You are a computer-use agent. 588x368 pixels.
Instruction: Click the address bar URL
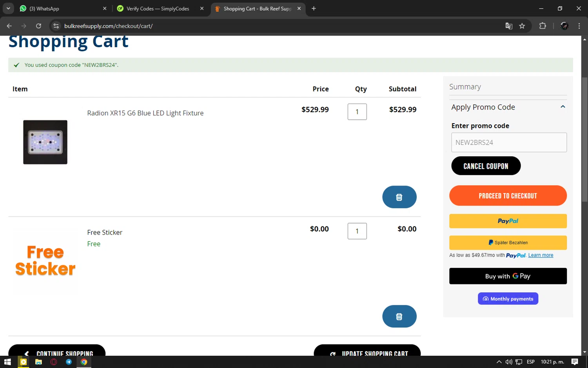[x=109, y=26]
